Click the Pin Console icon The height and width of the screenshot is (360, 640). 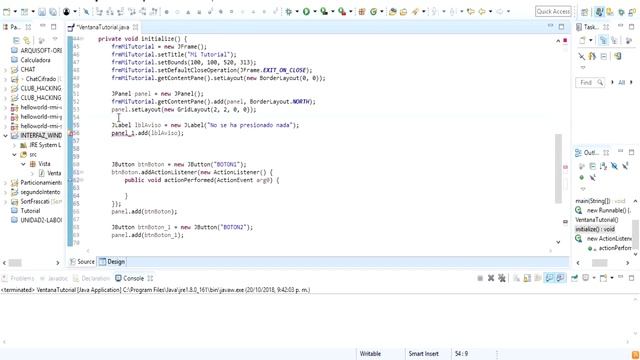click(x=574, y=278)
